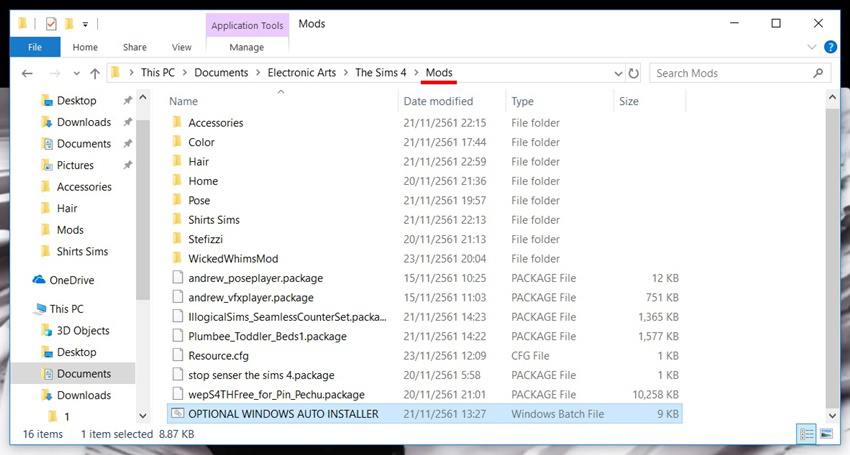Image resolution: width=850 pixels, height=455 pixels.
Task: Expand the ribbon with the chevron
Action: [x=812, y=47]
